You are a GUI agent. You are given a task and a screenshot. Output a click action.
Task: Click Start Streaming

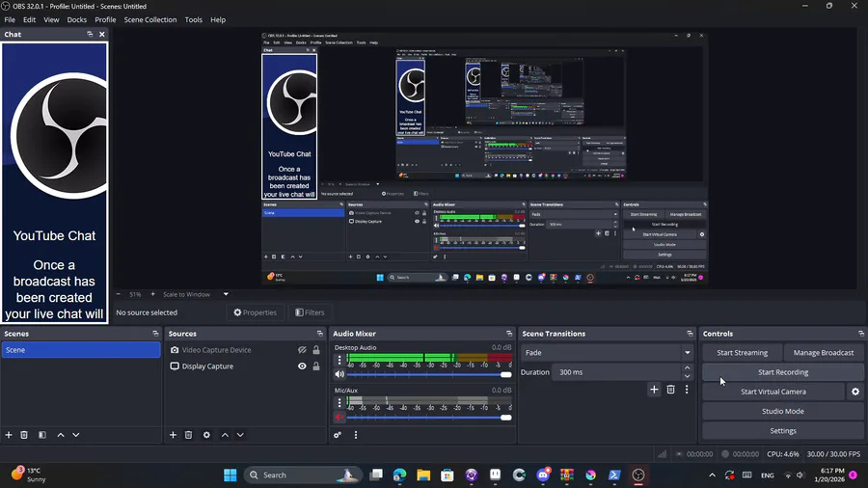pos(742,352)
